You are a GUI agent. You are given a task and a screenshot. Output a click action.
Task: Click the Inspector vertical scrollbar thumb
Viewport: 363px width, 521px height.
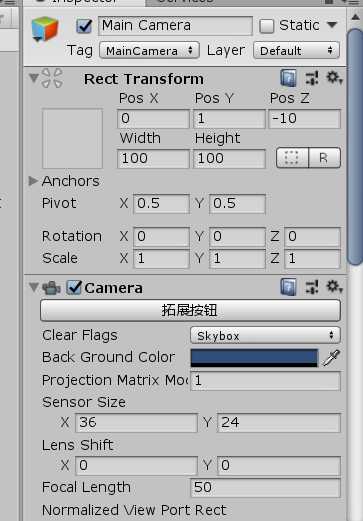click(355, 147)
